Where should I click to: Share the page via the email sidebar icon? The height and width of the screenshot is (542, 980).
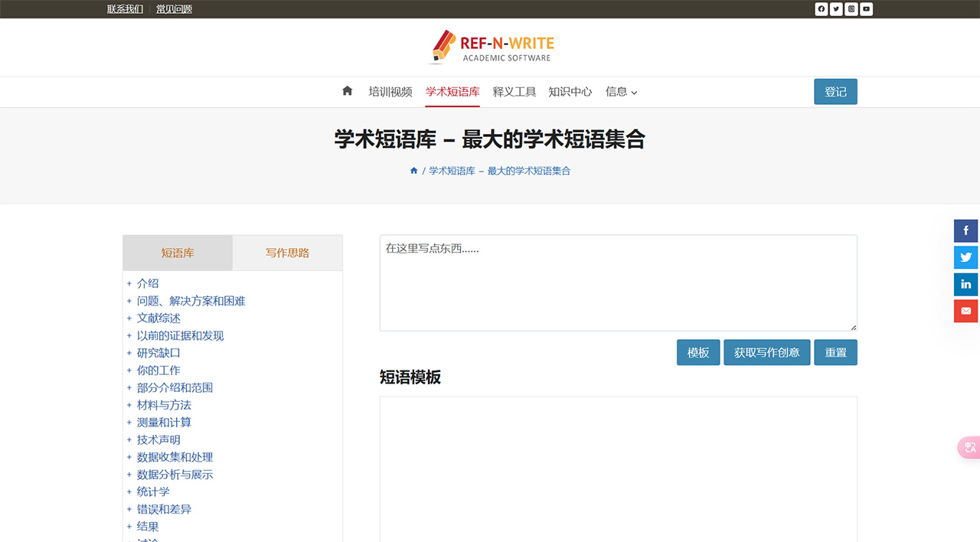coord(965,311)
